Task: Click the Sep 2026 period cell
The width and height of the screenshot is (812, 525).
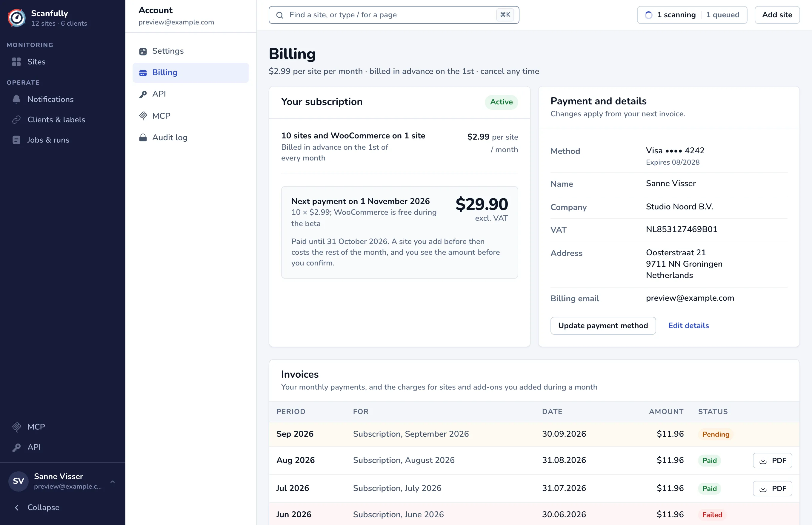Action: (295, 434)
